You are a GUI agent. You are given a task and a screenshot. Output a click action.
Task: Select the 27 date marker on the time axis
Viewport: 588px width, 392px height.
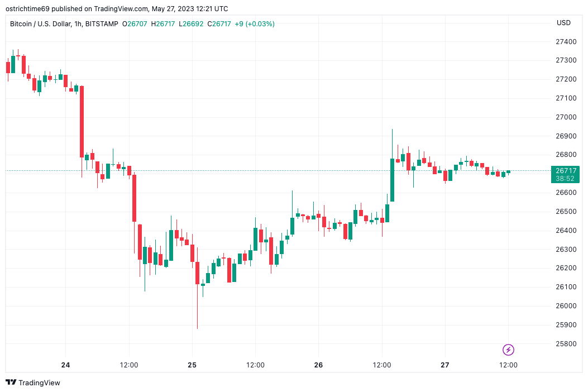tap(444, 365)
